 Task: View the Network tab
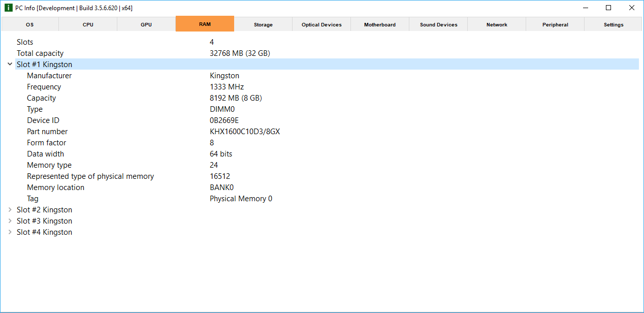click(497, 24)
